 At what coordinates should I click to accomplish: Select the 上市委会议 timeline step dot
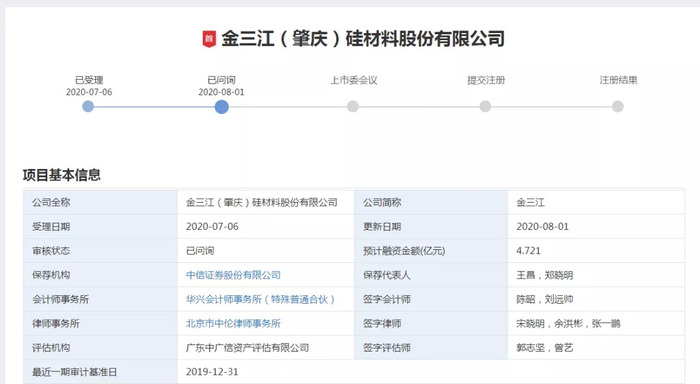point(353,106)
